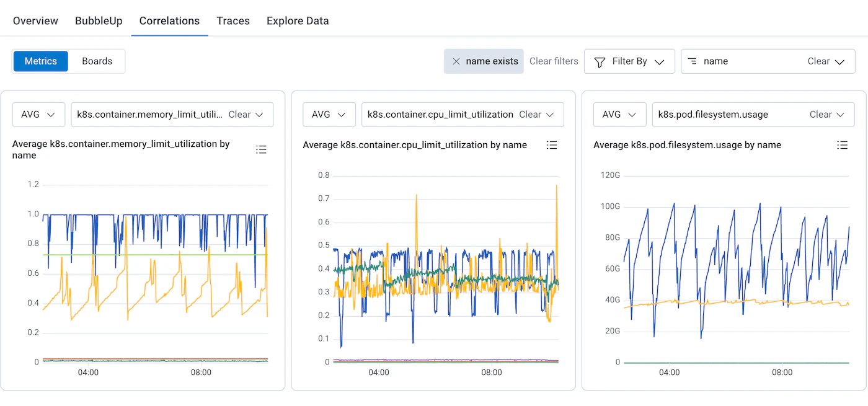Switch to the Explore Data tab
The image size is (868, 406).
pyautogui.click(x=298, y=20)
